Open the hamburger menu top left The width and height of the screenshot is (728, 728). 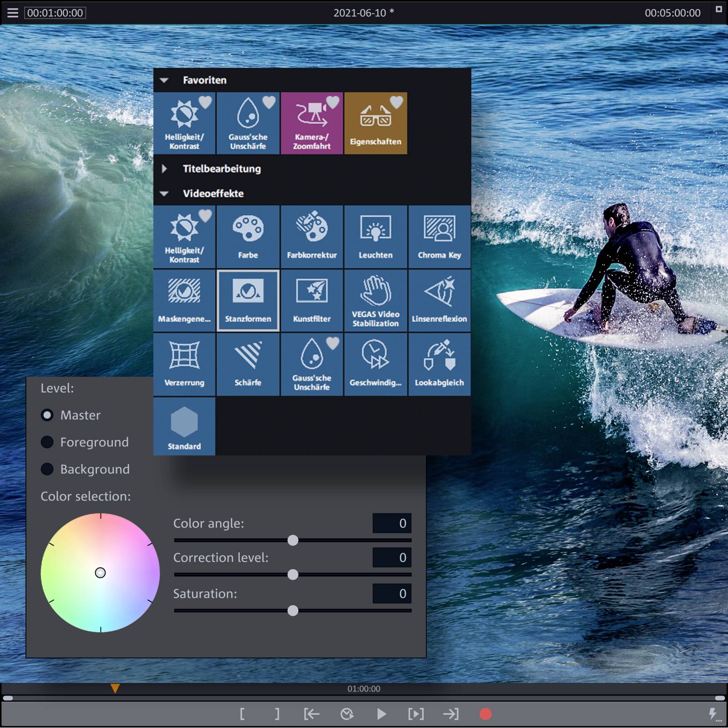(x=12, y=13)
